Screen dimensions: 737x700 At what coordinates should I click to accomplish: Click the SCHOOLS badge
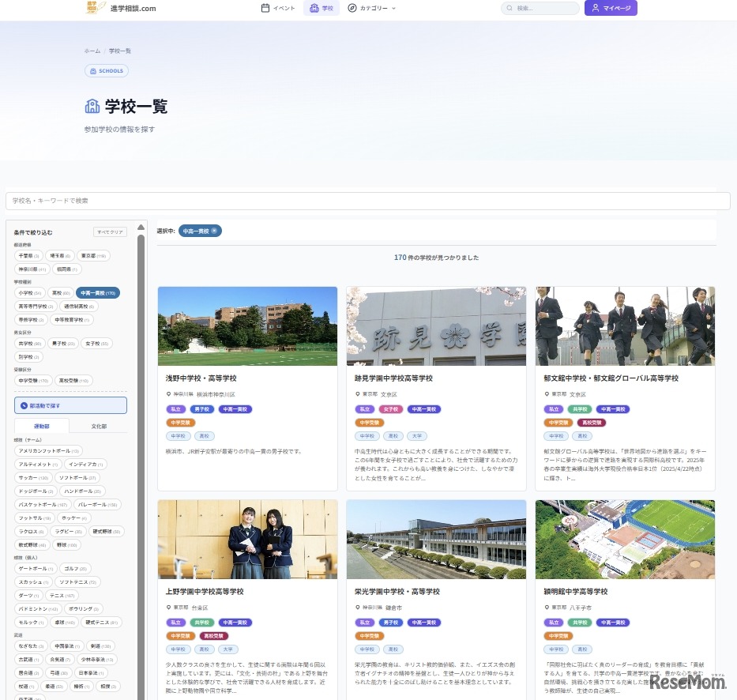(107, 71)
